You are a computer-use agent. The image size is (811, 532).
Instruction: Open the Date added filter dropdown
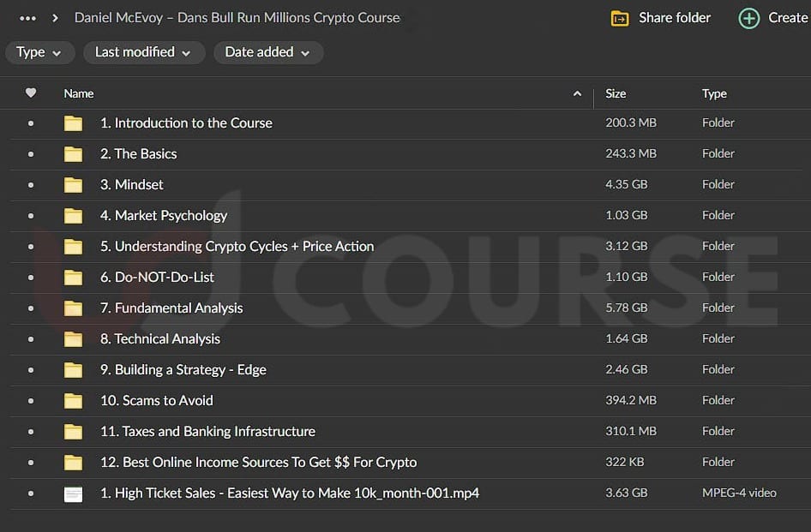point(267,52)
